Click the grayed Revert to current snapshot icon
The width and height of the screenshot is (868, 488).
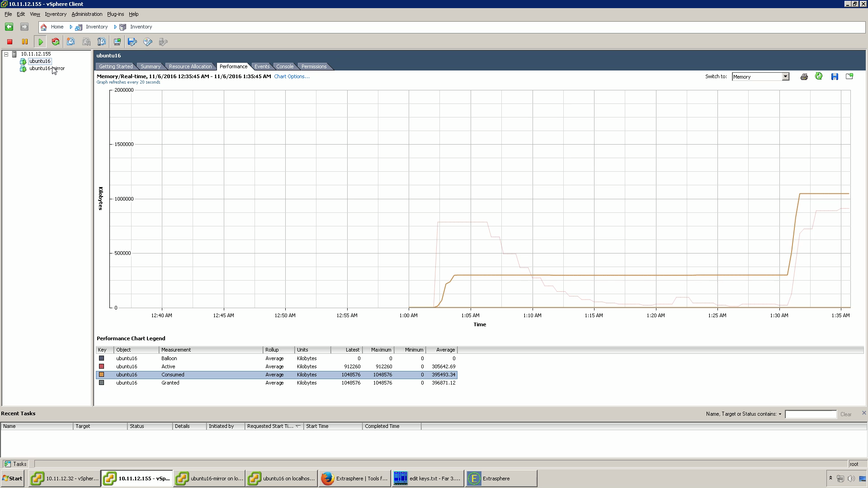pyautogui.click(x=86, y=42)
